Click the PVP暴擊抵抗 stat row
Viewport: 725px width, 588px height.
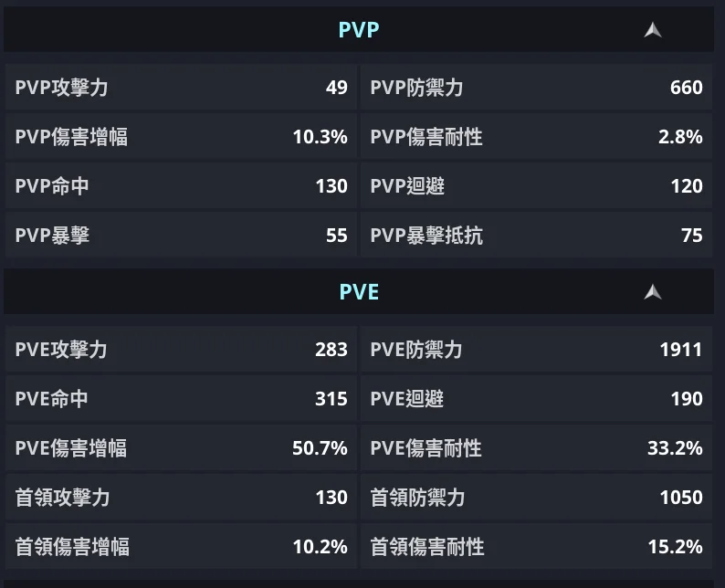(536, 236)
